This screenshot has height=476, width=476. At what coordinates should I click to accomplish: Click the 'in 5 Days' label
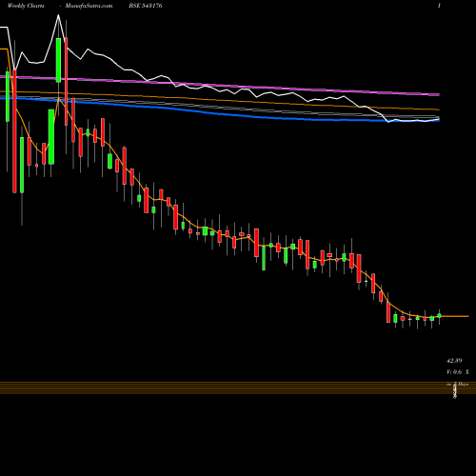(x=457, y=384)
